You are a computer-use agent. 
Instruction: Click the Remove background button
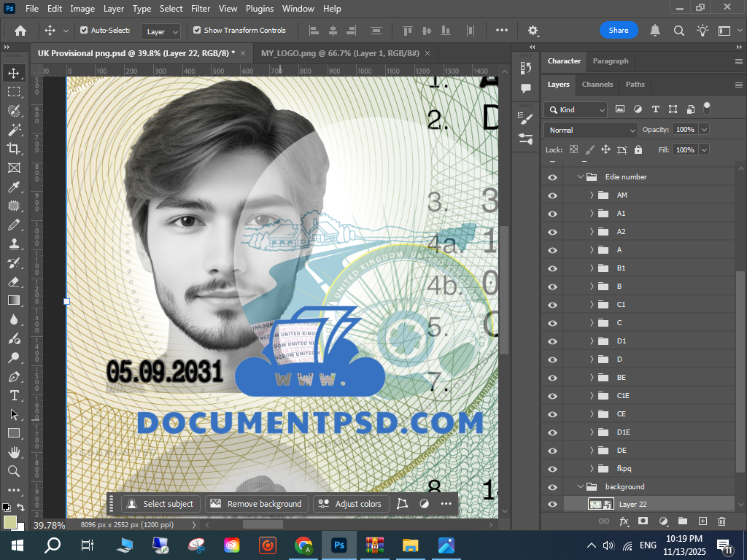[256, 504]
